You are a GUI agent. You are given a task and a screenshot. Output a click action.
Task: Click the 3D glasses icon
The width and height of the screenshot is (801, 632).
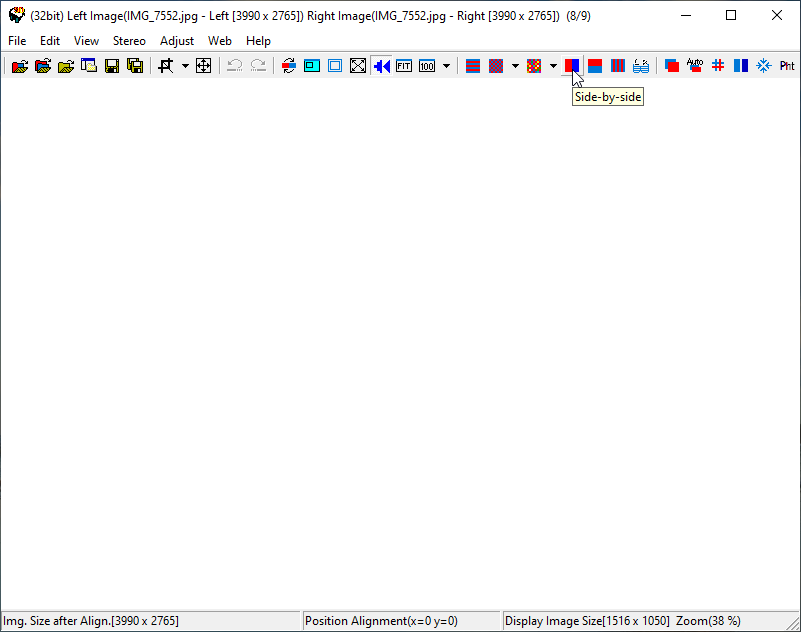click(x=641, y=66)
